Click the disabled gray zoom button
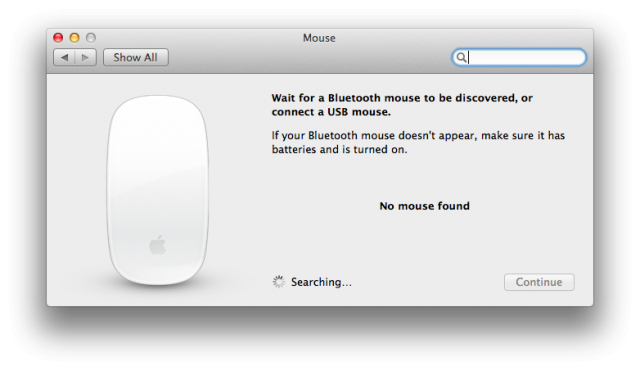The width and height of the screenshot is (640, 371). tap(91, 38)
